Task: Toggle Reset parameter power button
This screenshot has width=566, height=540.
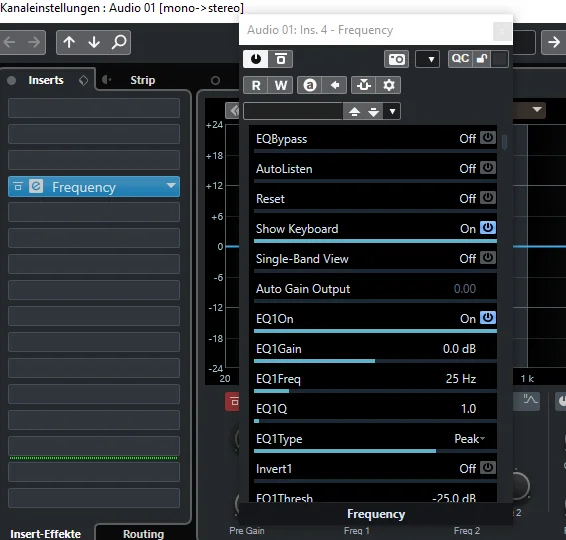Action: pos(488,198)
